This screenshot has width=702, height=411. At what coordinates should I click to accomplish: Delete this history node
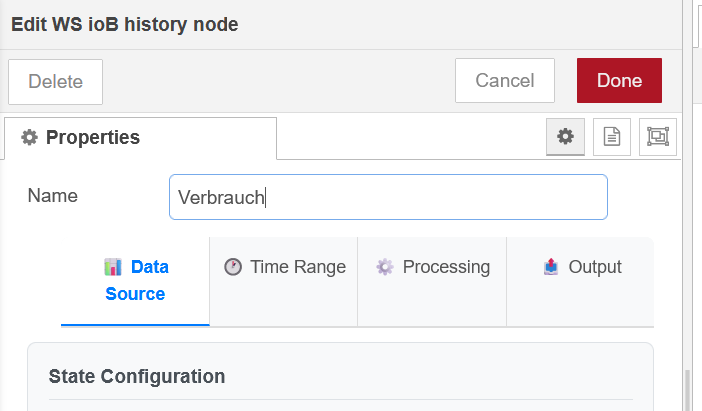pos(56,82)
